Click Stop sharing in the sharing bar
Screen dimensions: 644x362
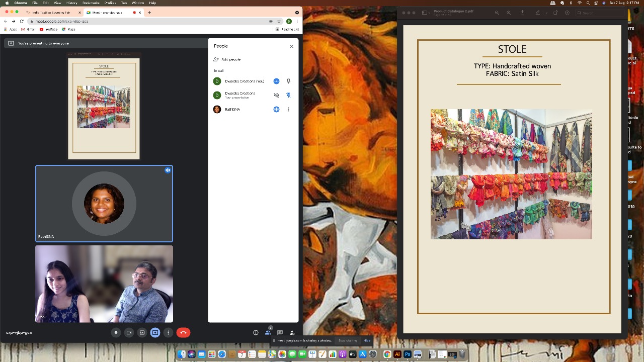tap(347, 340)
